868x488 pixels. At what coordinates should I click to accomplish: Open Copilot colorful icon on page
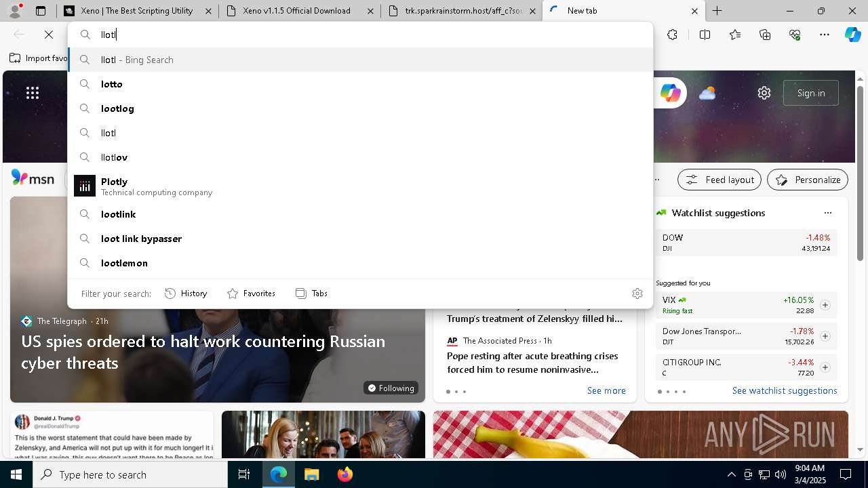[x=671, y=93]
